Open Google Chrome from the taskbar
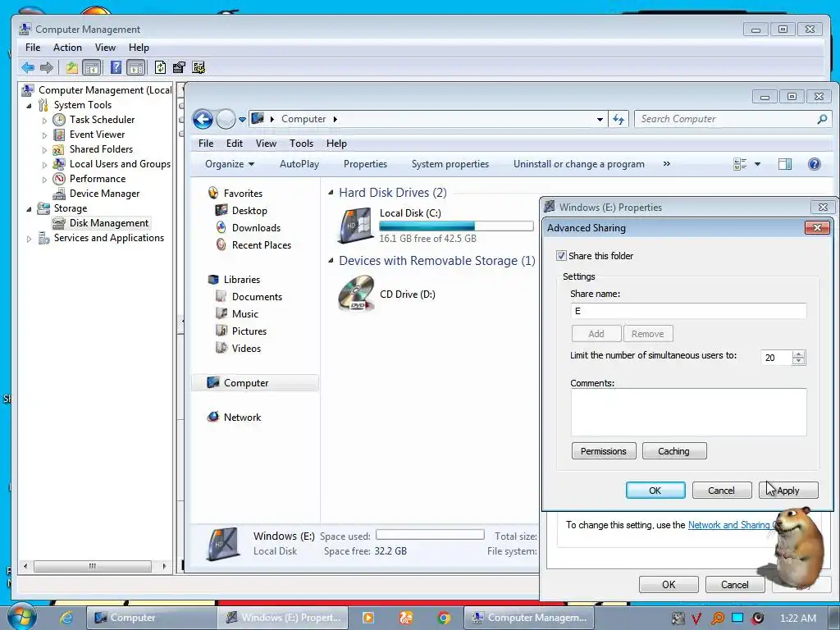Image resolution: width=840 pixels, height=630 pixels. [x=444, y=618]
